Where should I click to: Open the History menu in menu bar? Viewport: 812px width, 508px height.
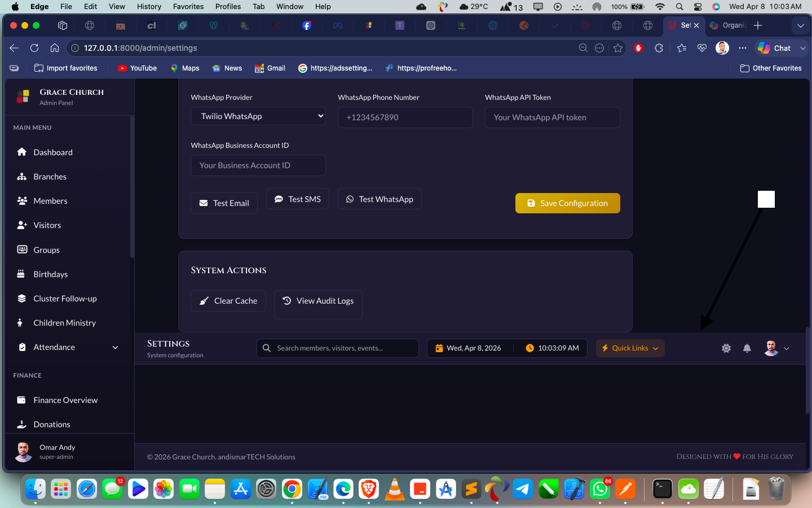149,6
